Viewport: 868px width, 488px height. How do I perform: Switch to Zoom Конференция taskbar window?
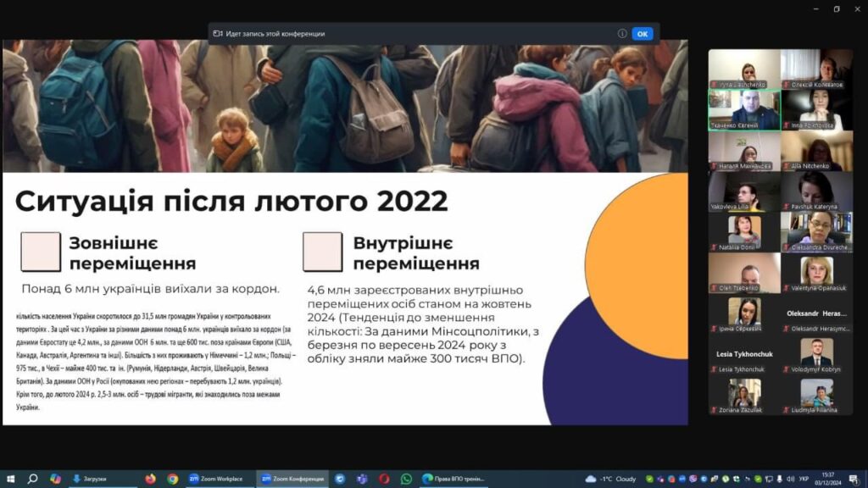[x=290, y=479]
